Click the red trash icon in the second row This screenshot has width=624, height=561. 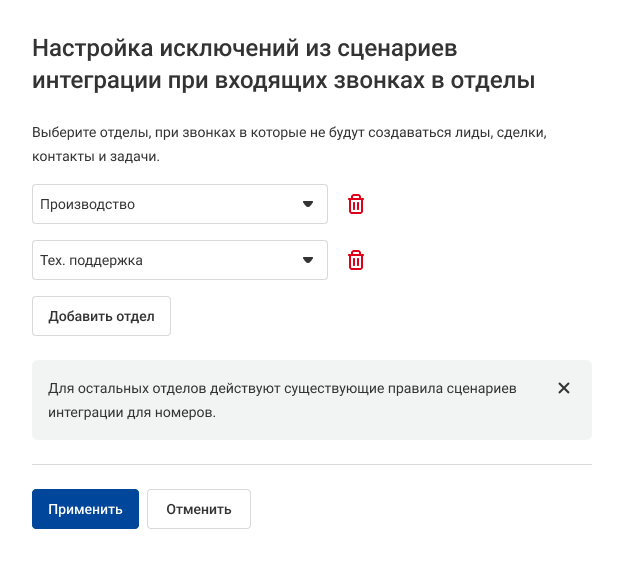(x=356, y=261)
